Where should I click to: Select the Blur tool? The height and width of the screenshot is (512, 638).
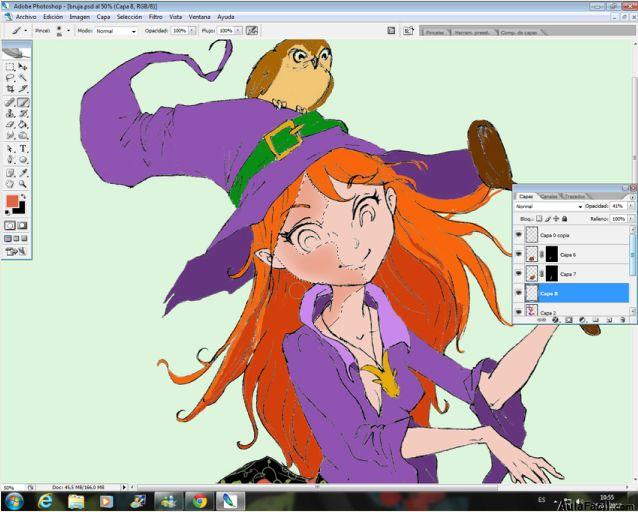(x=10, y=135)
